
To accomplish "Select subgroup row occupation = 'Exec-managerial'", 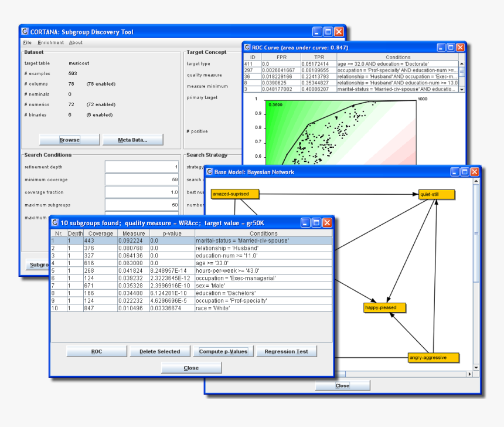I will (191, 278).
